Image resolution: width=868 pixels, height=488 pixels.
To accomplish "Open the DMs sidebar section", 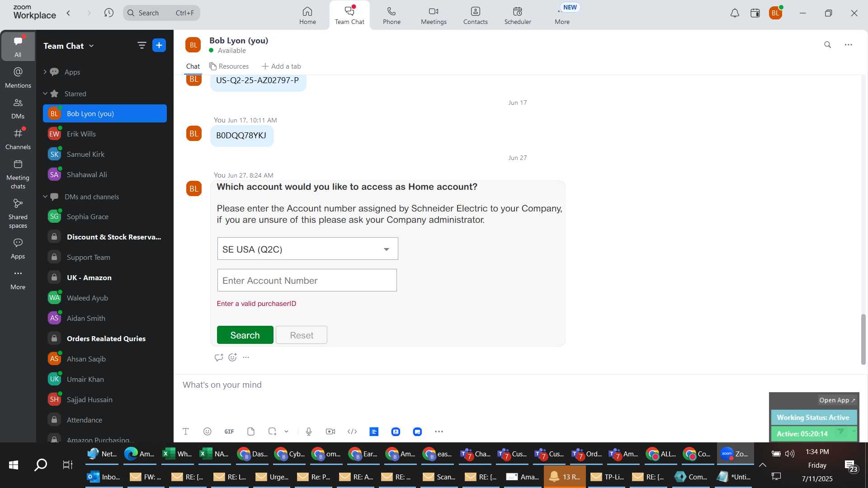I will pos(18,108).
